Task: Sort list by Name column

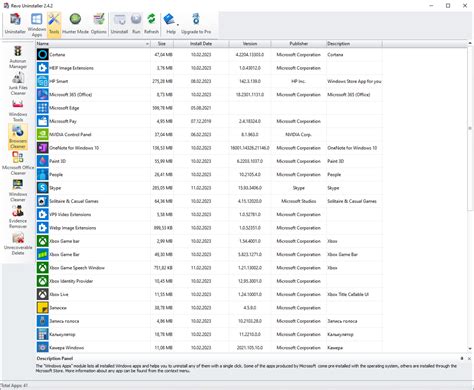Action: click(93, 44)
